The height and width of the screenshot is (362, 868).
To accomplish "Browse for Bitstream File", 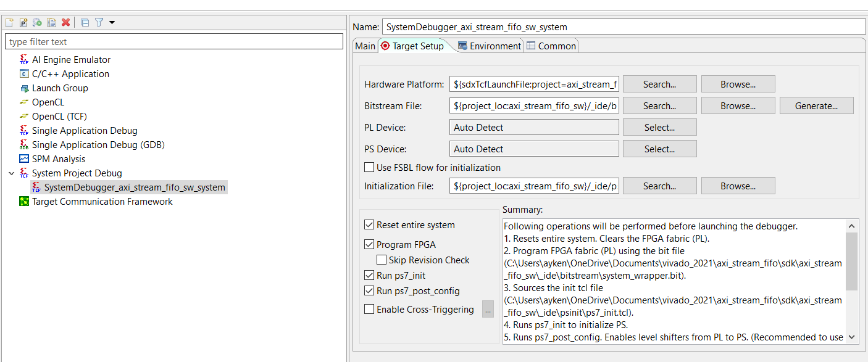I will pyautogui.click(x=738, y=105).
